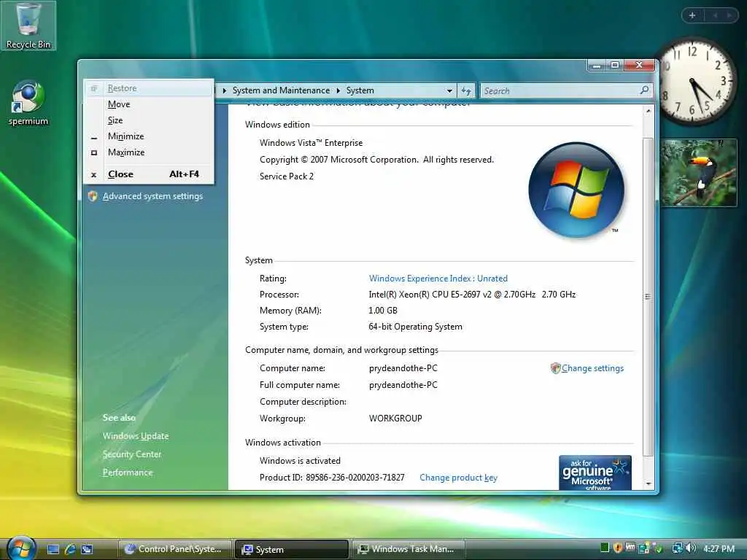The width and height of the screenshot is (747, 560).
Task: Click the green square tray icon
Action: point(605,548)
